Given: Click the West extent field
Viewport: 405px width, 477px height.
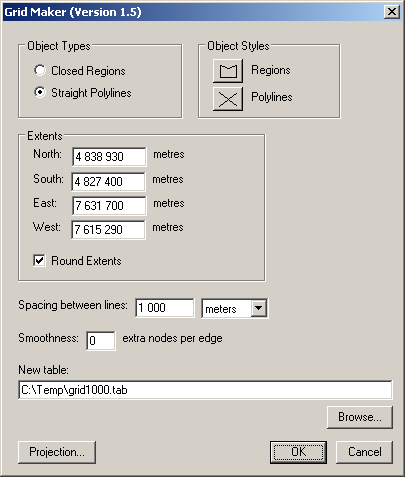Looking at the screenshot, I should tap(108, 230).
